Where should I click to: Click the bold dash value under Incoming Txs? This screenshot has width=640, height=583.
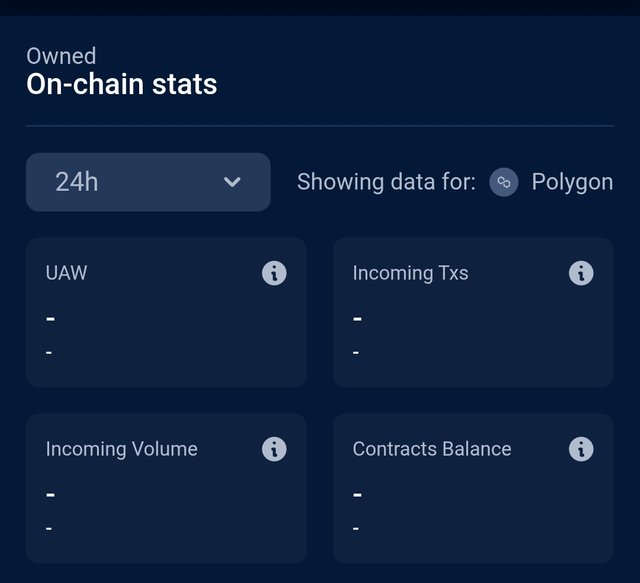click(x=357, y=319)
